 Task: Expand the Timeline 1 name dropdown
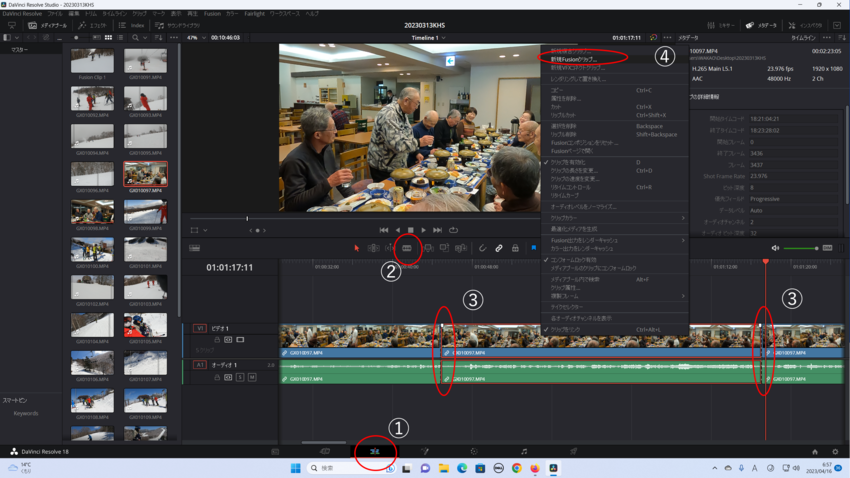coord(443,38)
